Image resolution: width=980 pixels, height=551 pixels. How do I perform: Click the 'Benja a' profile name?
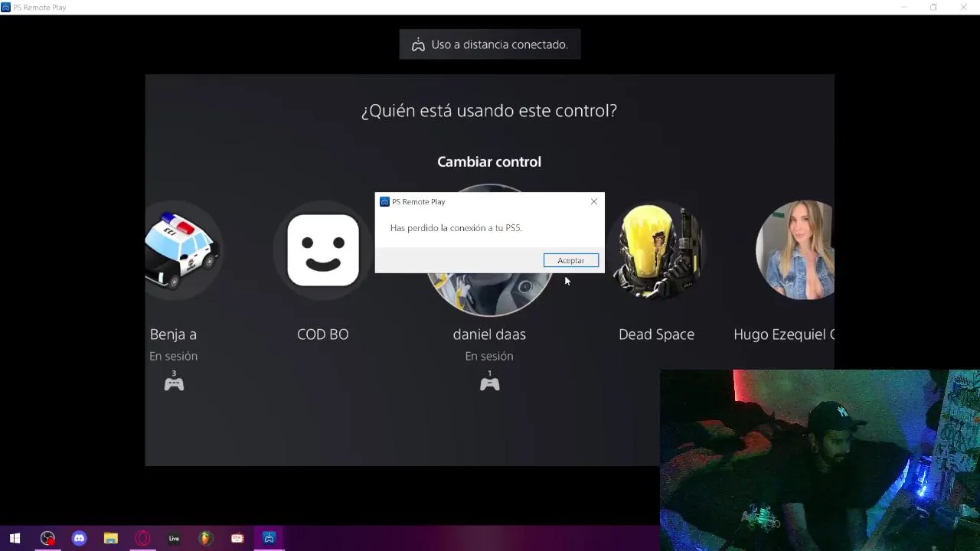(173, 334)
